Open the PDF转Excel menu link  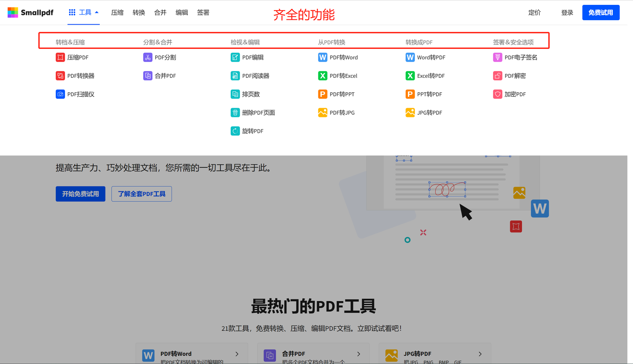(x=344, y=76)
